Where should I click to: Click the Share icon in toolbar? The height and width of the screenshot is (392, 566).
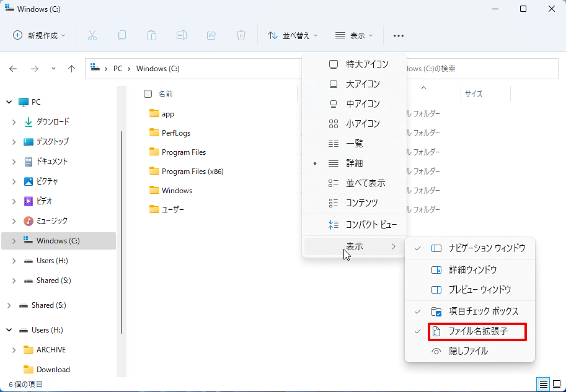click(211, 35)
